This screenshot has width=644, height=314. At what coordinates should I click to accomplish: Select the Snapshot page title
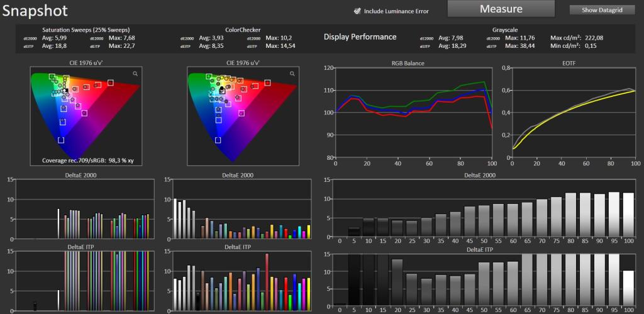pos(35,11)
